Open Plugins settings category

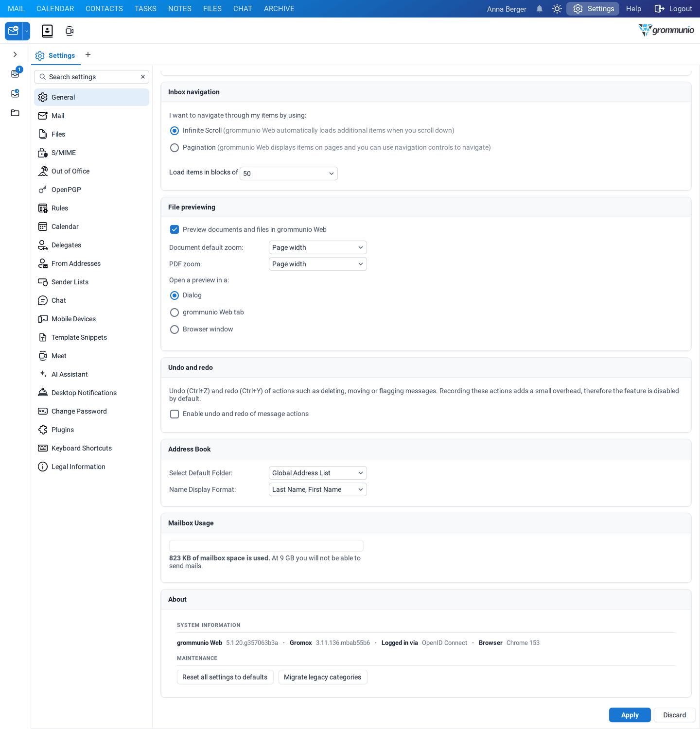pos(91,430)
